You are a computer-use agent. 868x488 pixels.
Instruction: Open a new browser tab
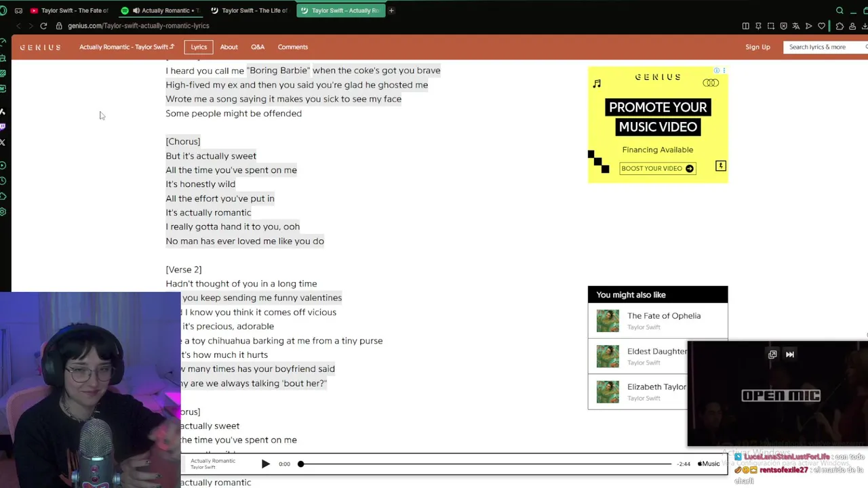(391, 10)
